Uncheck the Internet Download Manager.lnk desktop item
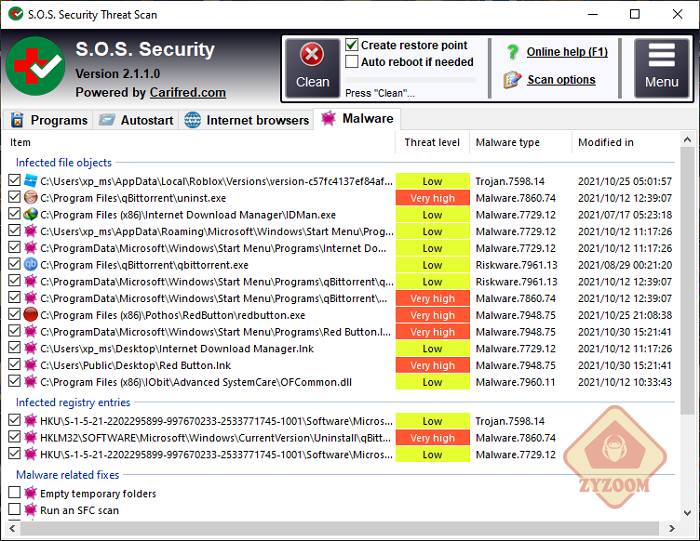The image size is (700, 541). [14, 348]
